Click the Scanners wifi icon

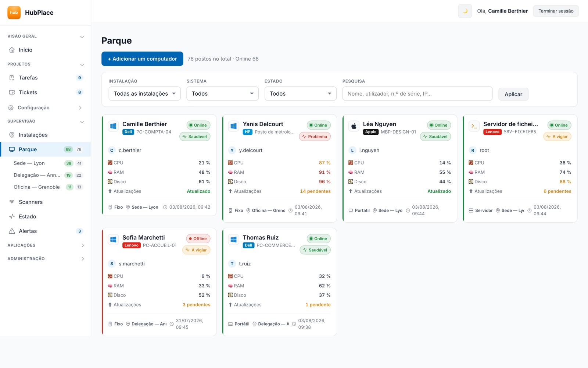[12, 202]
